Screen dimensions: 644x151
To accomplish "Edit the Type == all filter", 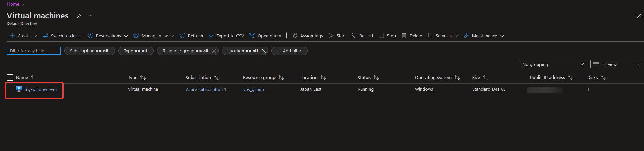I will (x=136, y=51).
